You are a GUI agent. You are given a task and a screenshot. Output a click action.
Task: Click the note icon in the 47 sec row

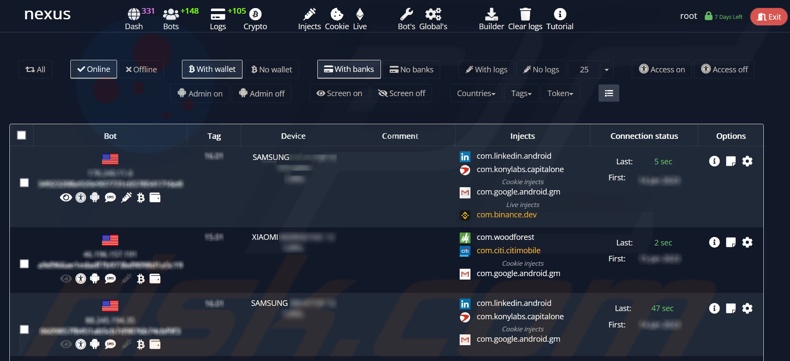pyautogui.click(x=731, y=308)
